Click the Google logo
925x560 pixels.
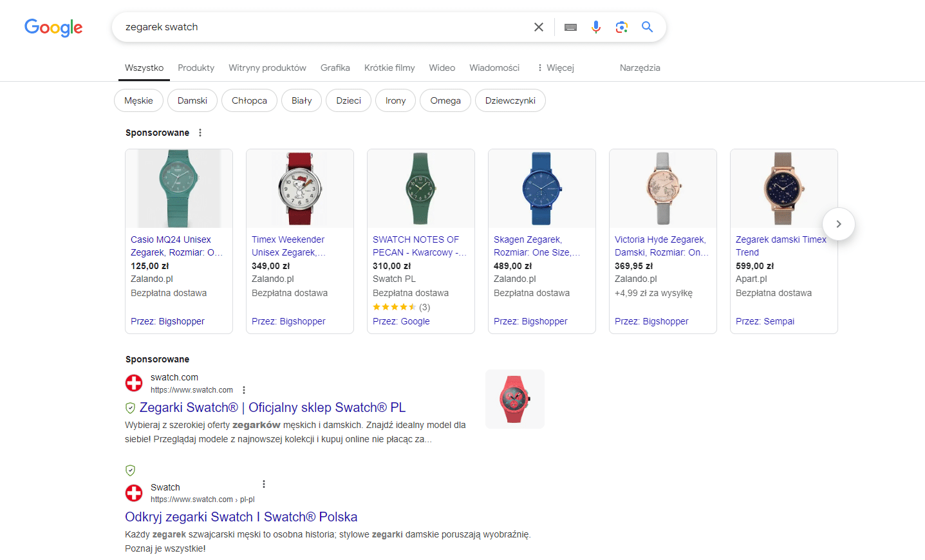click(53, 27)
